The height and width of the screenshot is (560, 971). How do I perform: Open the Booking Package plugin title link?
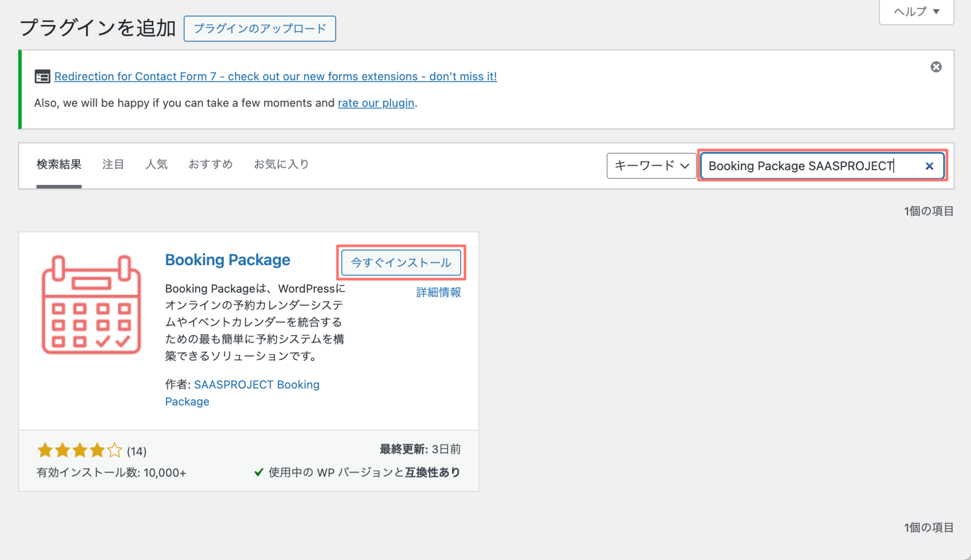[228, 259]
